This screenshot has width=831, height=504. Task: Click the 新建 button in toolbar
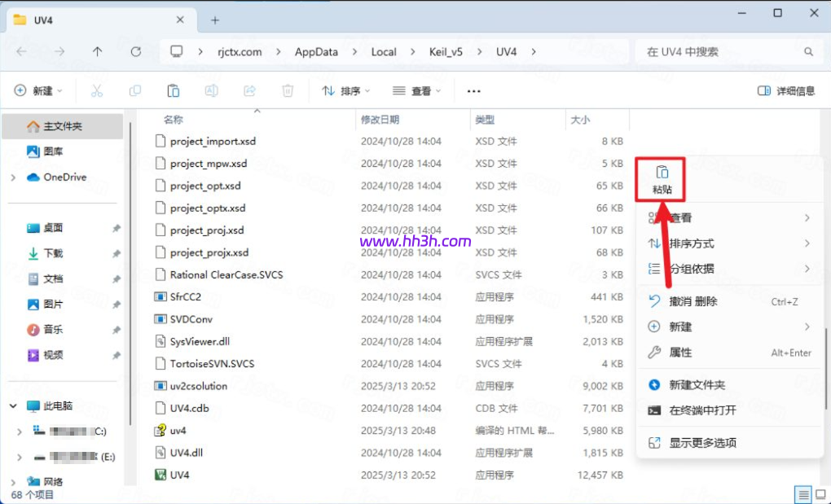tap(37, 91)
